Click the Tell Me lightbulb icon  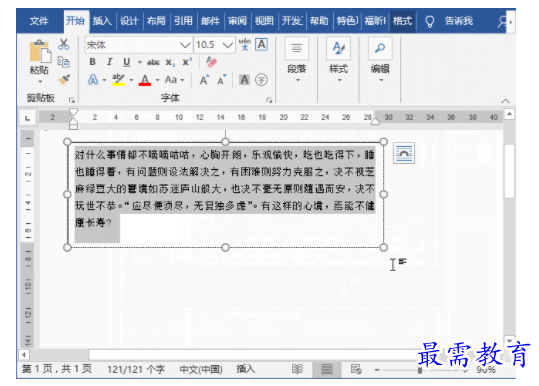pos(429,21)
